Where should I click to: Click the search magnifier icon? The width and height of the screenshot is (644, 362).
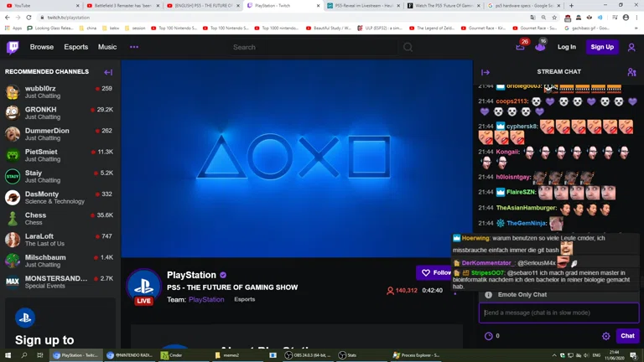coord(408,47)
